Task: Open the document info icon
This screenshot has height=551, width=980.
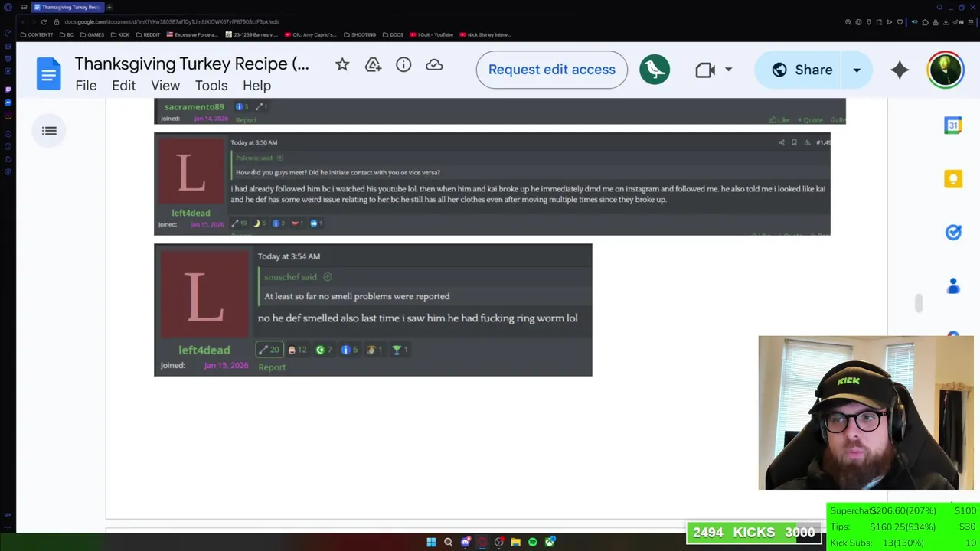Action: tap(403, 65)
